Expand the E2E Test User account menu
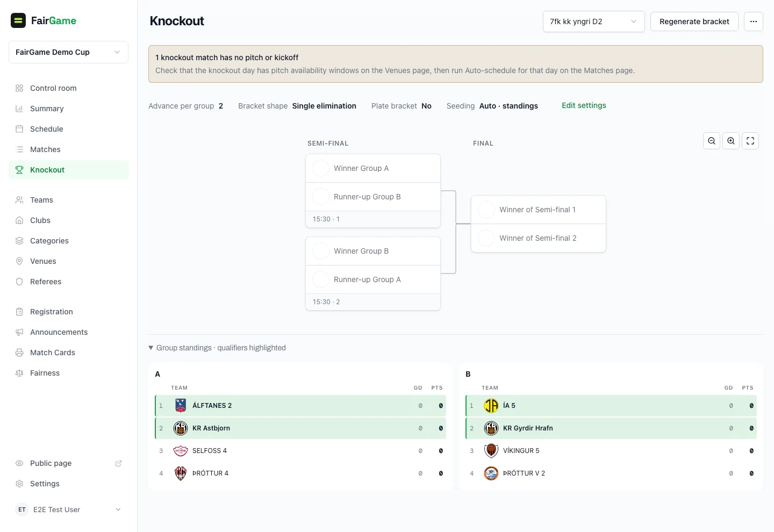This screenshot has width=774, height=532. pyautogui.click(x=68, y=509)
